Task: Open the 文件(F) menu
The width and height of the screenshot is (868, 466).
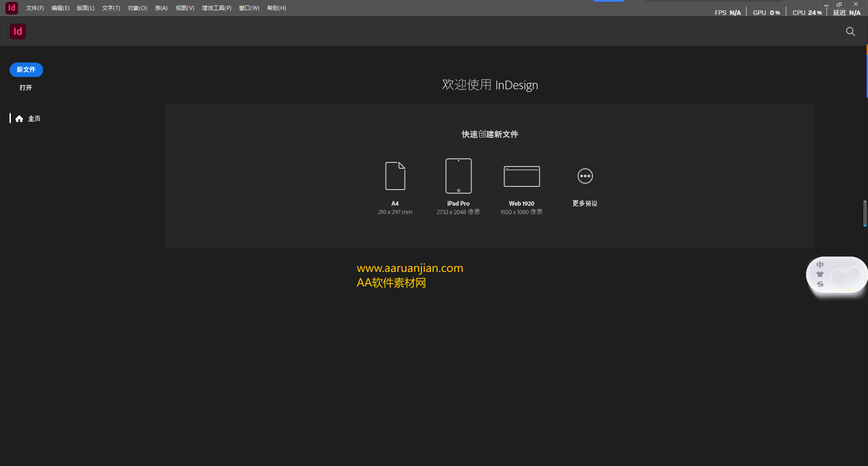Action: coord(34,8)
